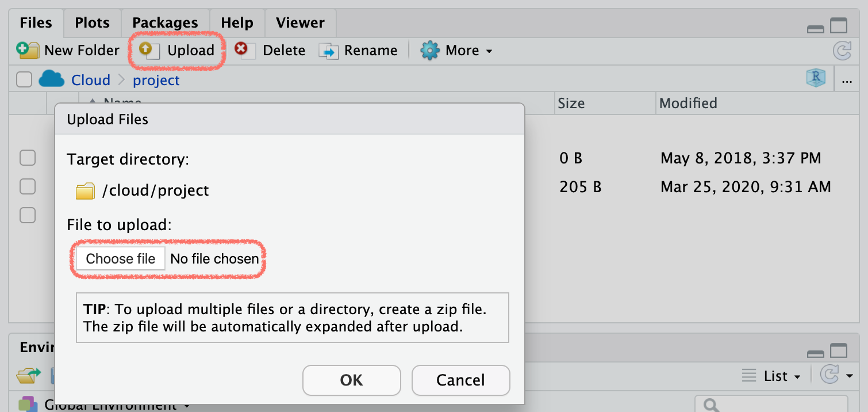Open the Packages tab

(165, 23)
